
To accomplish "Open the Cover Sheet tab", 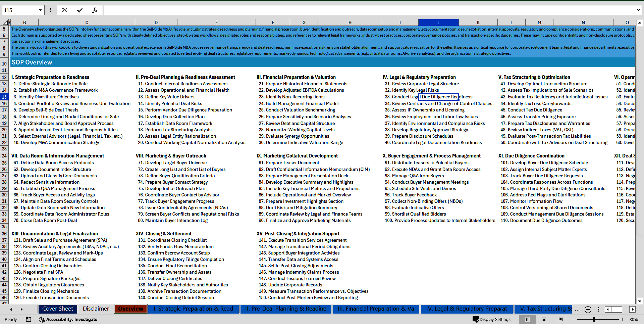I will [57, 309].
